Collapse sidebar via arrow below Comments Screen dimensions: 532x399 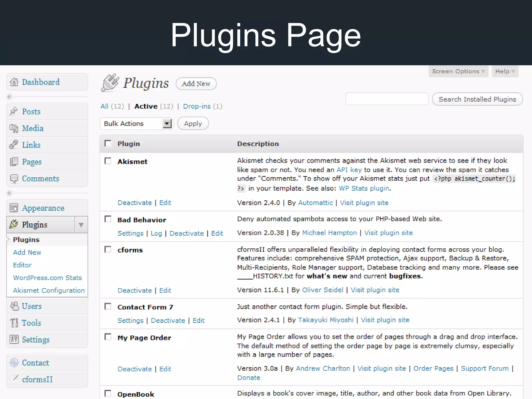9,193
